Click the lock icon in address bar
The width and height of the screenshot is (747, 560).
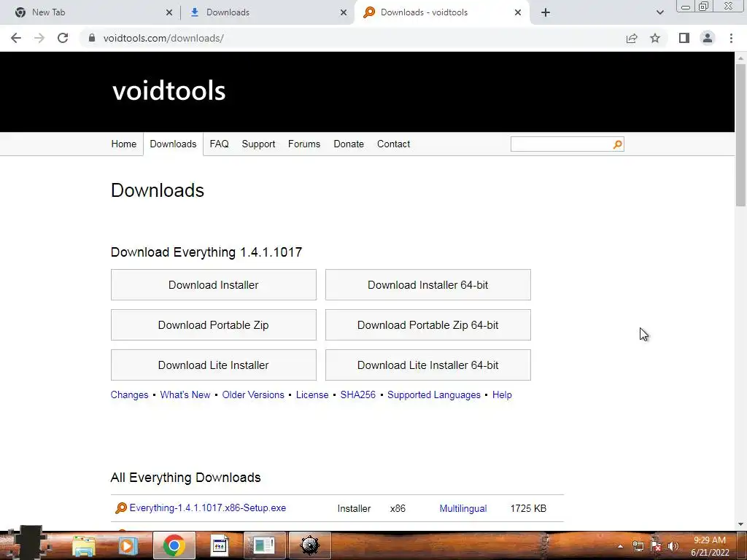click(92, 38)
